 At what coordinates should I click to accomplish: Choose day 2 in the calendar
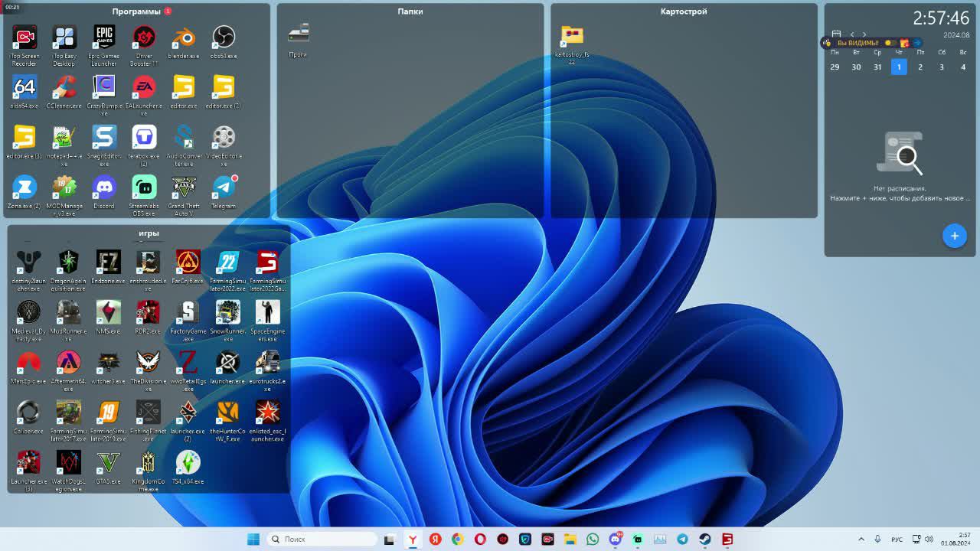(x=920, y=67)
